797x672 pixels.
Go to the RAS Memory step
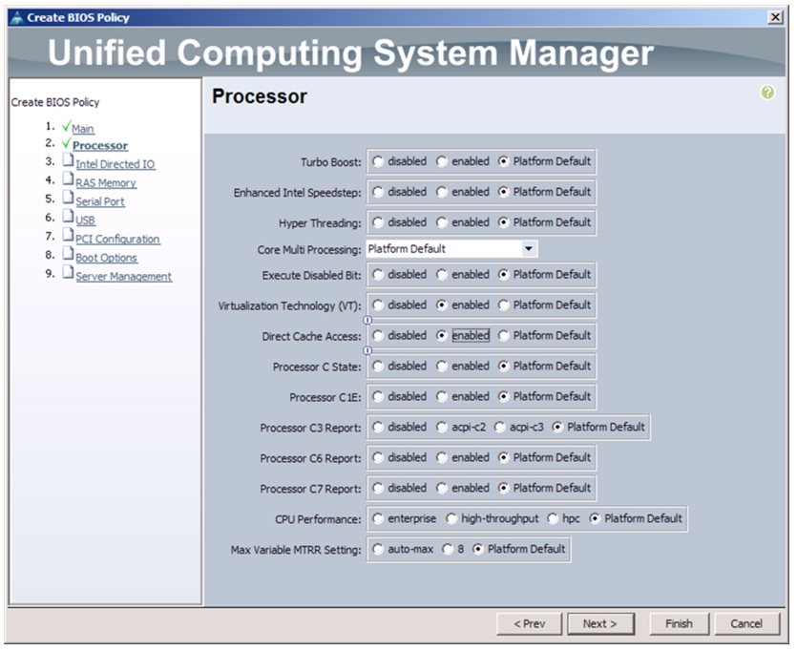tap(106, 183)
